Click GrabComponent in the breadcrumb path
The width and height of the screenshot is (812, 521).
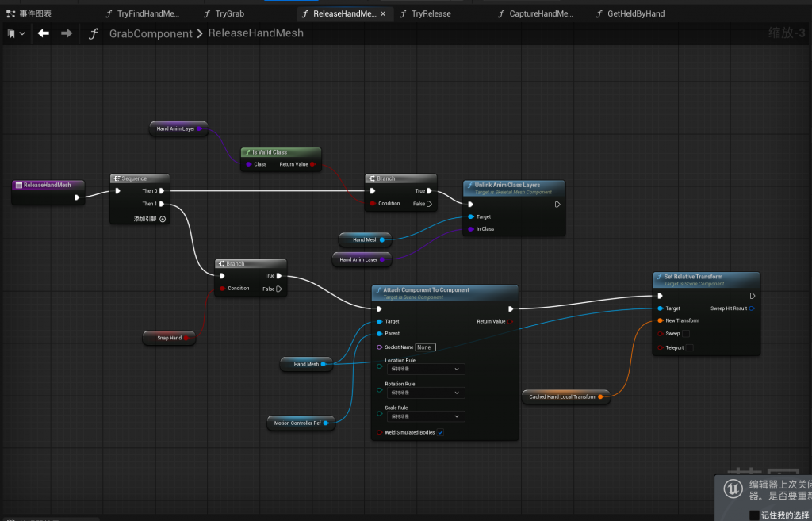click(x=151, y=33)
